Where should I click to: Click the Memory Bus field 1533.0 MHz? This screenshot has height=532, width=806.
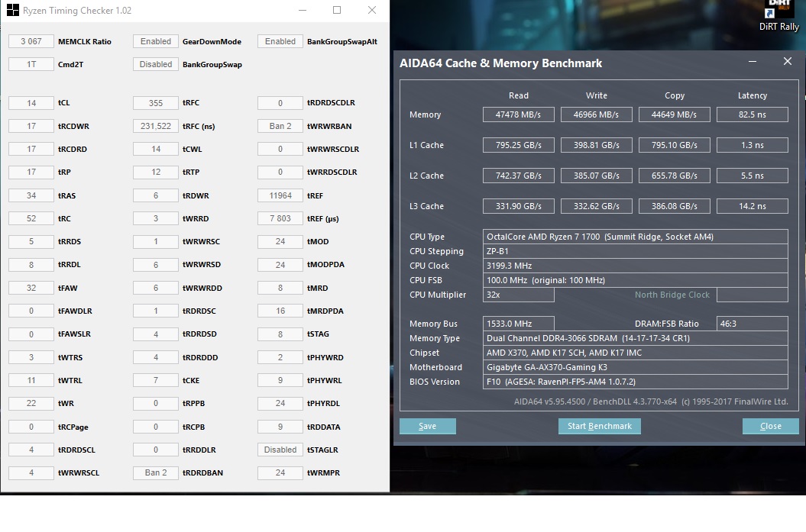point(518,324)
